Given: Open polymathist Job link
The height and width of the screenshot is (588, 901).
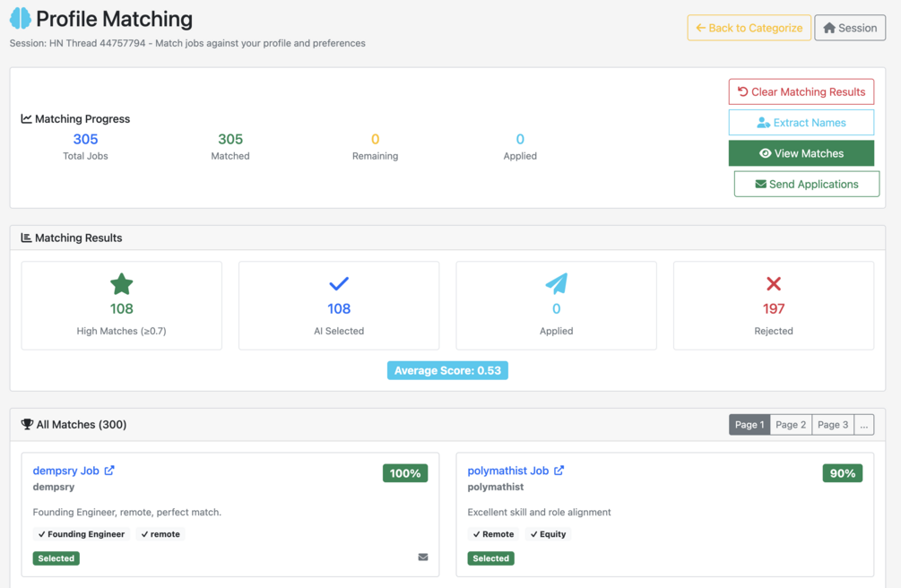Looking at the screenshot, I should coord(508,471).
